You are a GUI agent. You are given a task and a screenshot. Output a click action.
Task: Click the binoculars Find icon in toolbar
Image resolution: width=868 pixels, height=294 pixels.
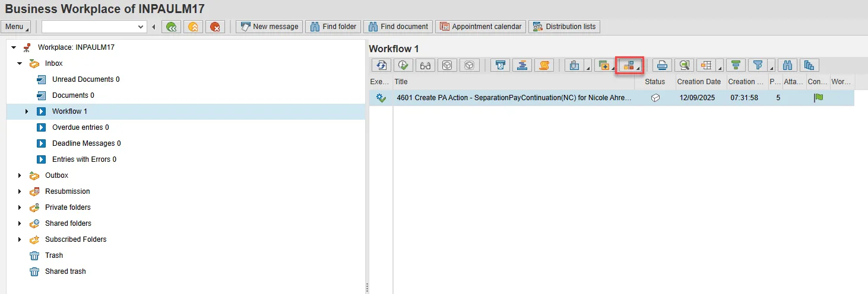pyautogui.click(x=788, y=66)
